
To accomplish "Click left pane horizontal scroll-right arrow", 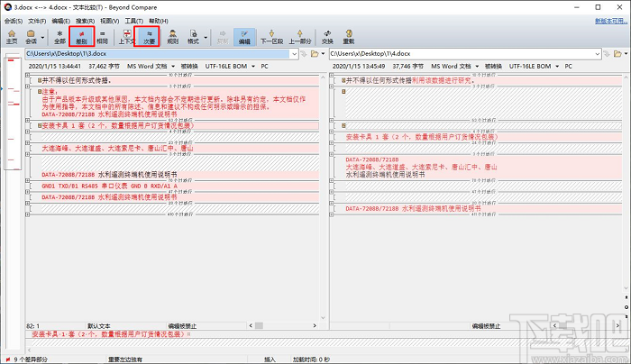I will pos(315,326).
